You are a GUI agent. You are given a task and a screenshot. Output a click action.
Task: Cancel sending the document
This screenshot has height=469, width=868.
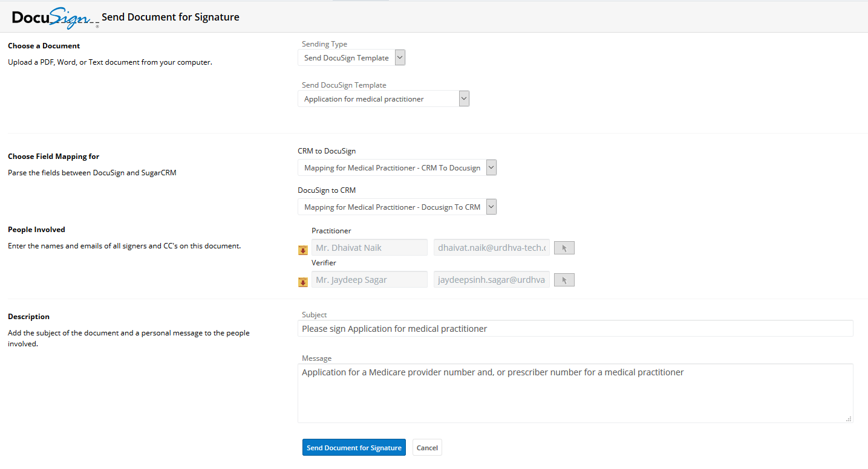pos(427,448)
